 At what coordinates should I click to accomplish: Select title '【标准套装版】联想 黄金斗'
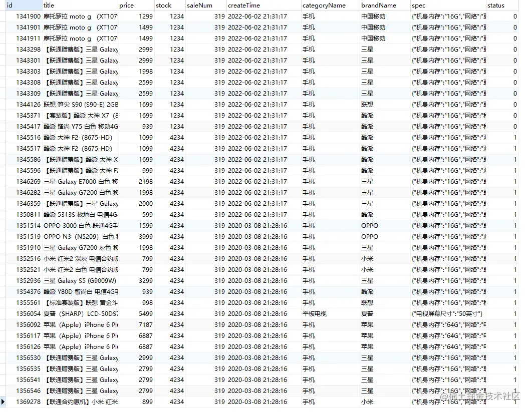81,303
